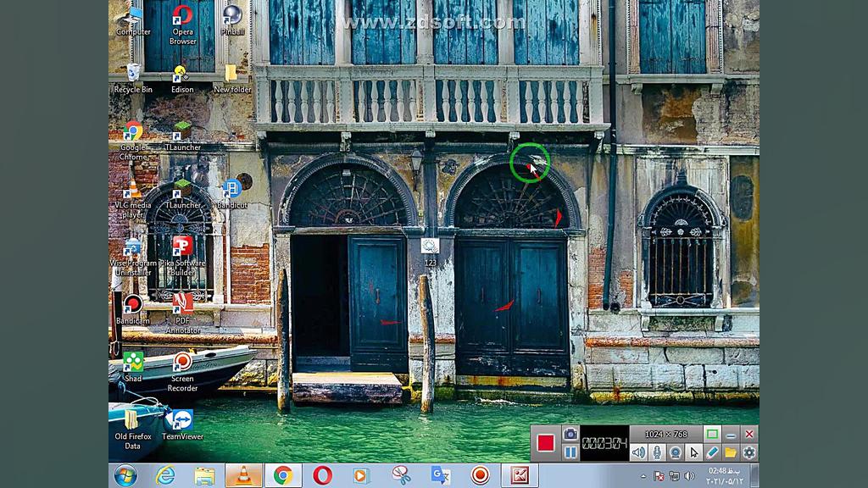This screenshot has height=488, width=868.
Task: Toggle the mouse cursor capture
Action: point(693,452)
